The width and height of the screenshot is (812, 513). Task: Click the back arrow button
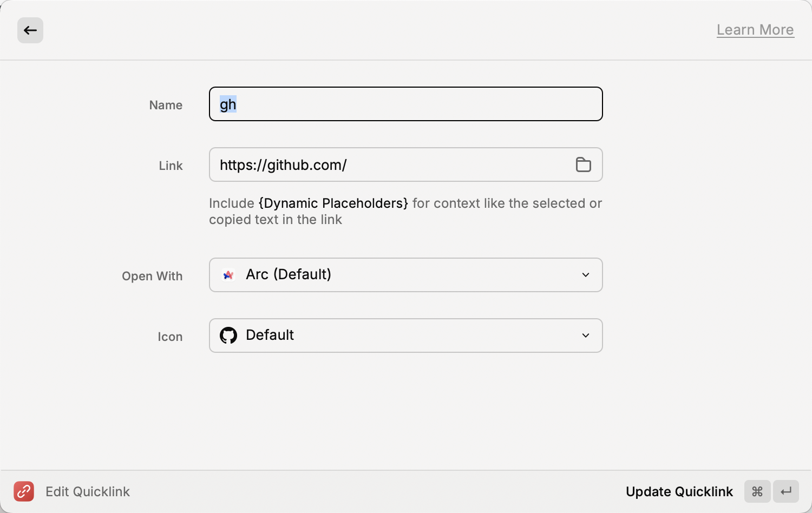30,30
